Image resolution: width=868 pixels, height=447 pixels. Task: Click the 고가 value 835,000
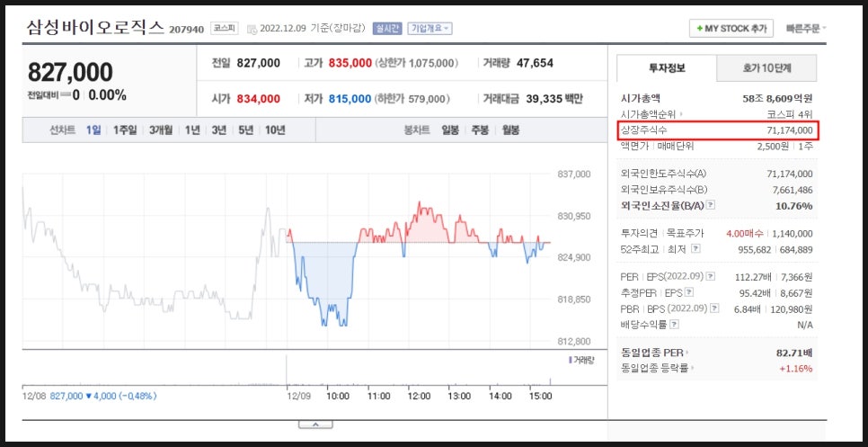[x=350, y=63]
